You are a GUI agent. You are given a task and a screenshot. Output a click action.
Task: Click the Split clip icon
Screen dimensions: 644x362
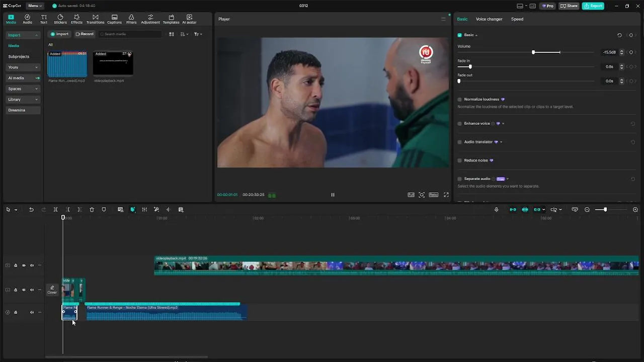click(x=55, y=210)
